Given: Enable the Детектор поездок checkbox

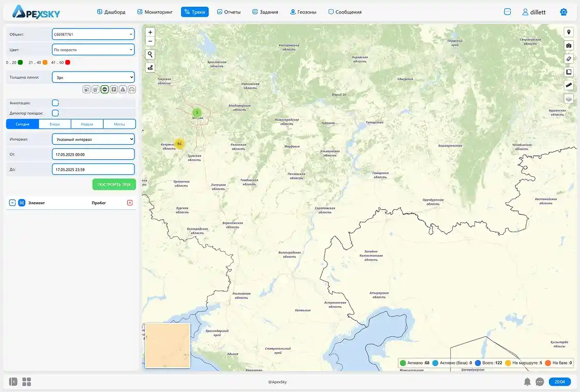Looking at the screenshot, I should tap(55, 113).
